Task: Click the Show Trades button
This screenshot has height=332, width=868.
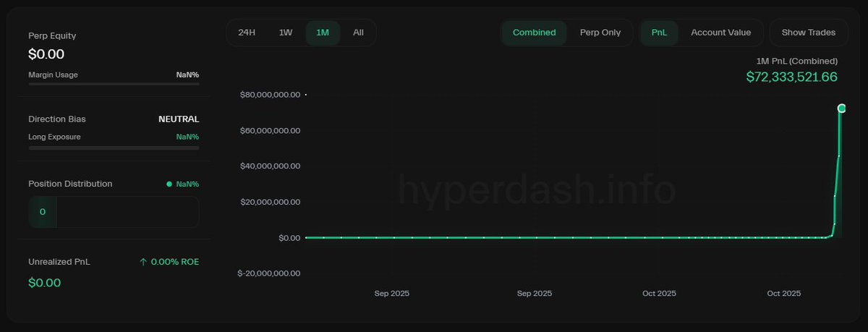Action: 809,33
